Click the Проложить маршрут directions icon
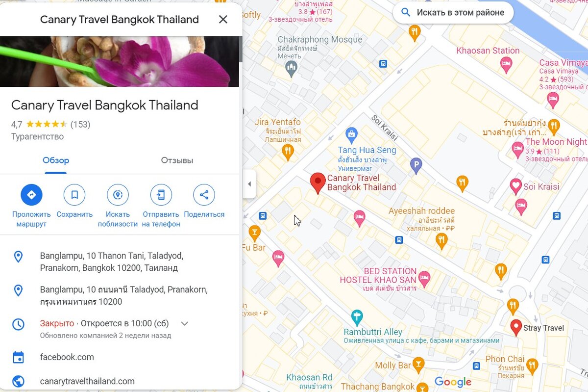 (31, 195)
